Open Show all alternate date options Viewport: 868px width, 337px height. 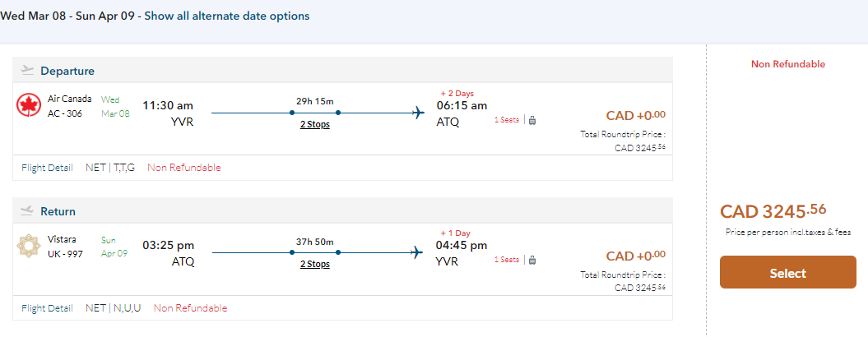click(x=227, y=16)
